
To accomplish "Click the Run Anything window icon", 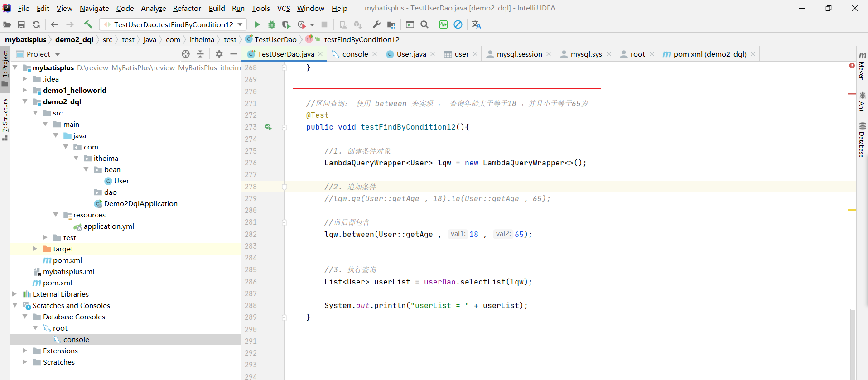I will point(410,24).
